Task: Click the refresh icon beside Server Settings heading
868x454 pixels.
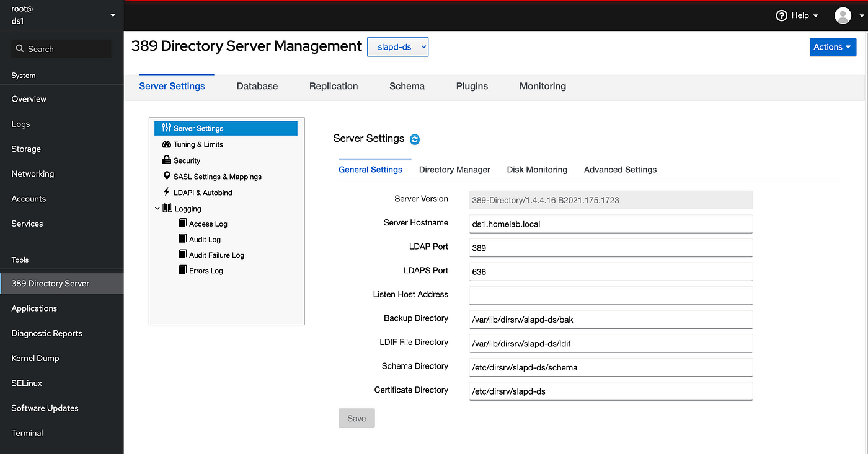Action: pos(415,139)
